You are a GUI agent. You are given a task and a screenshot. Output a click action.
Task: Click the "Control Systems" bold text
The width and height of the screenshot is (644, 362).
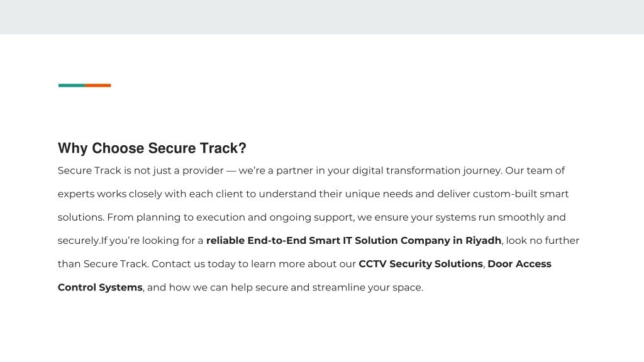point(100,287)
